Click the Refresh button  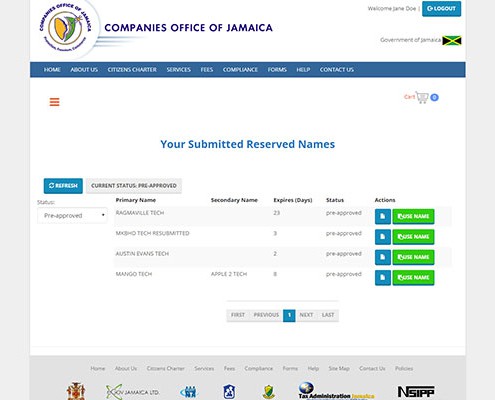coord(63,186)
